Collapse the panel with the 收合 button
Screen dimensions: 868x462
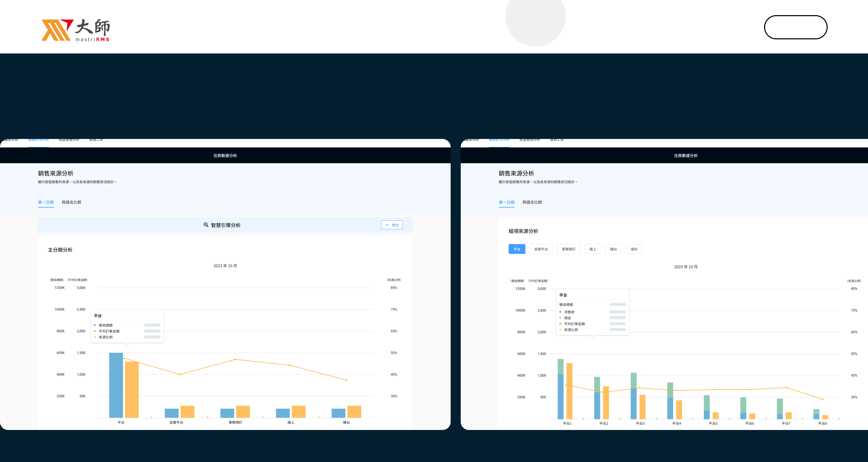[x=392, y=225]
